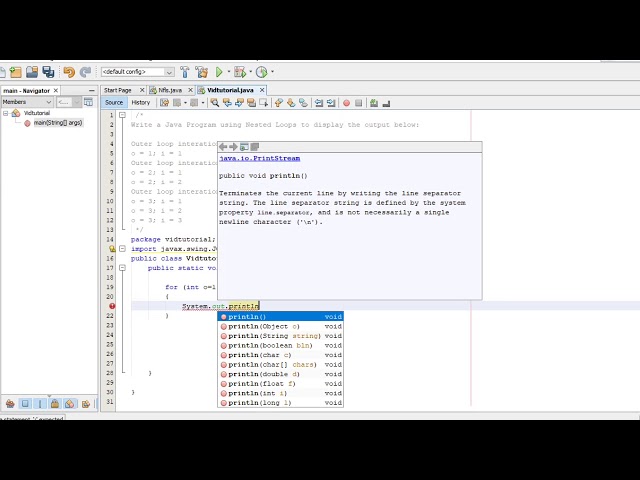Choose println() from the completion list
This screenshot has height=480, width=640.
click(280, 317)
